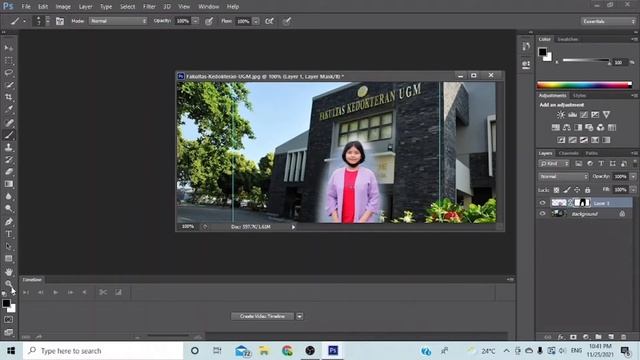Screen dimensions: 640x360
Task: Switch to the Swatches tab
Action: point(567,39)
